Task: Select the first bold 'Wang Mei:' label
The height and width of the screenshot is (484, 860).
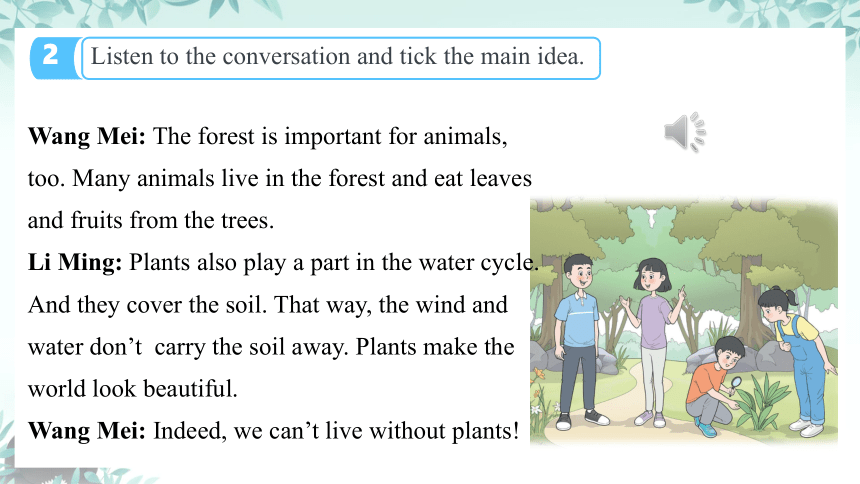Action: (87, 136)
